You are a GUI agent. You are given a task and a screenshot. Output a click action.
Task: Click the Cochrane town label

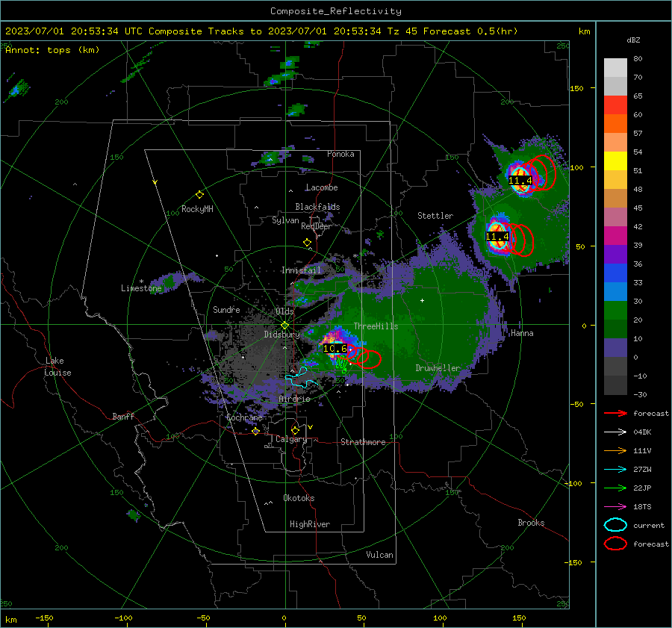pyautogui.click(x=244, y=418)
